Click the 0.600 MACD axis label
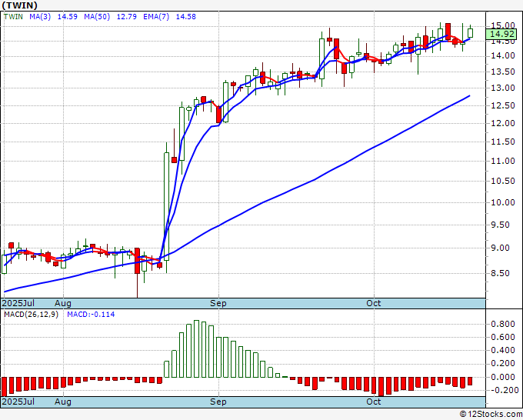Image resolution: width=523 pixels, height=420 pixels. 503,337
